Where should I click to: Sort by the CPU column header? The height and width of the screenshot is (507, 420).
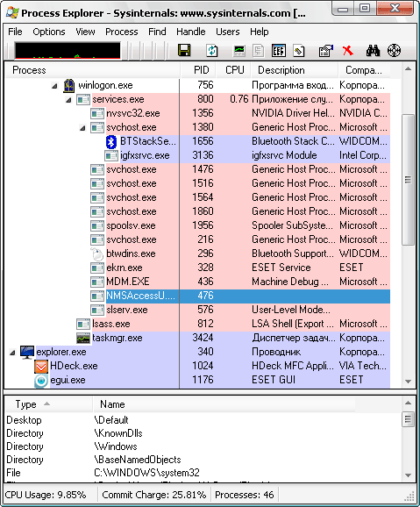click(234, 70)
